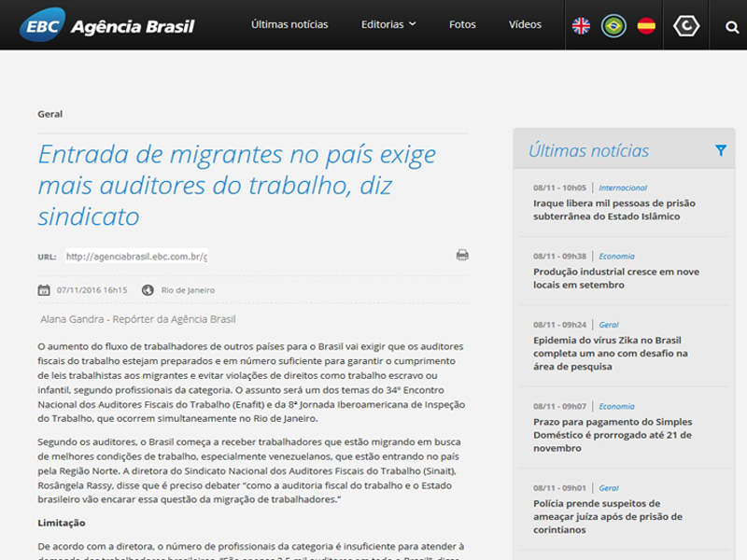Switch site language to English flag
Image resolution: width=747 pixels, height=560 pixels.
click(x=581, y=26)
